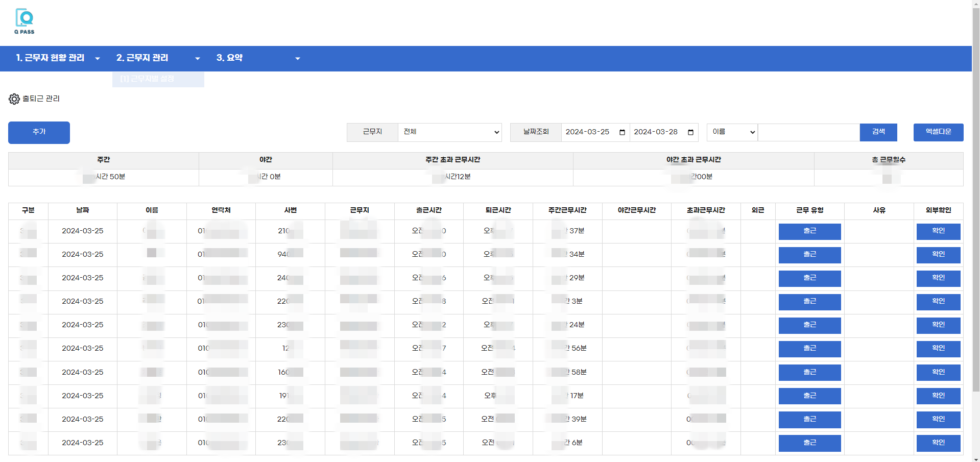The image size is (980, 462).
Task: Click the 퇴근시간 column header
Action: pyautogui.click(x=498, y=210)
